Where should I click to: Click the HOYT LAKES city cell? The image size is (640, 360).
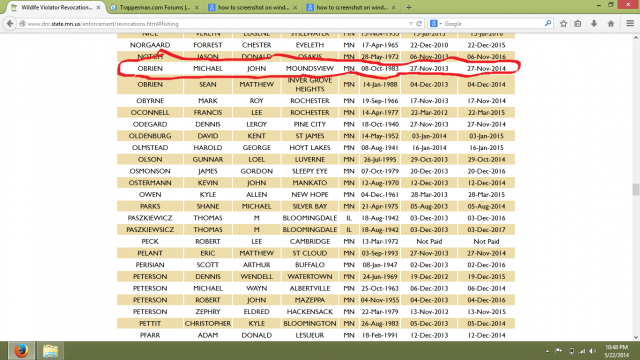pyautogui.click(x=310, y=147)
